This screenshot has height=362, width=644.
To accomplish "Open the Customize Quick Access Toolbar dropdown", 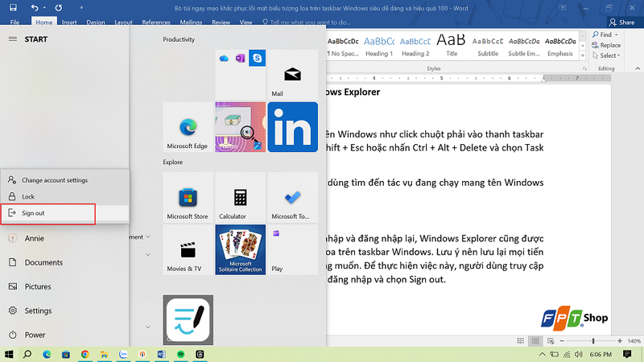I will [81, 7].
